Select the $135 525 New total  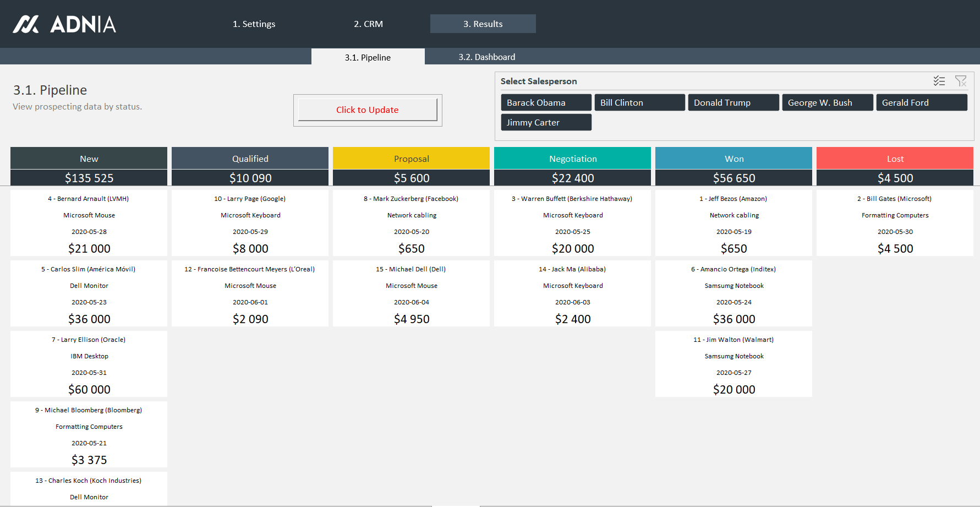(89, 178)
